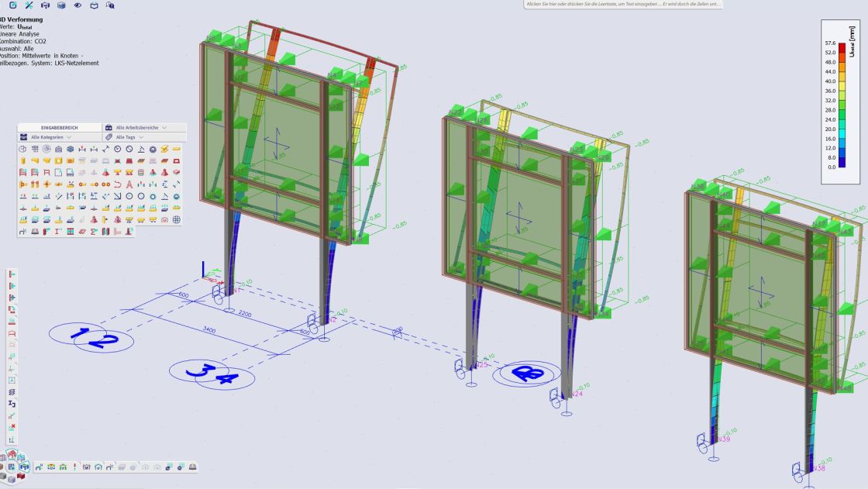Click the red dashed line icon in bottom toolbar

73,467
